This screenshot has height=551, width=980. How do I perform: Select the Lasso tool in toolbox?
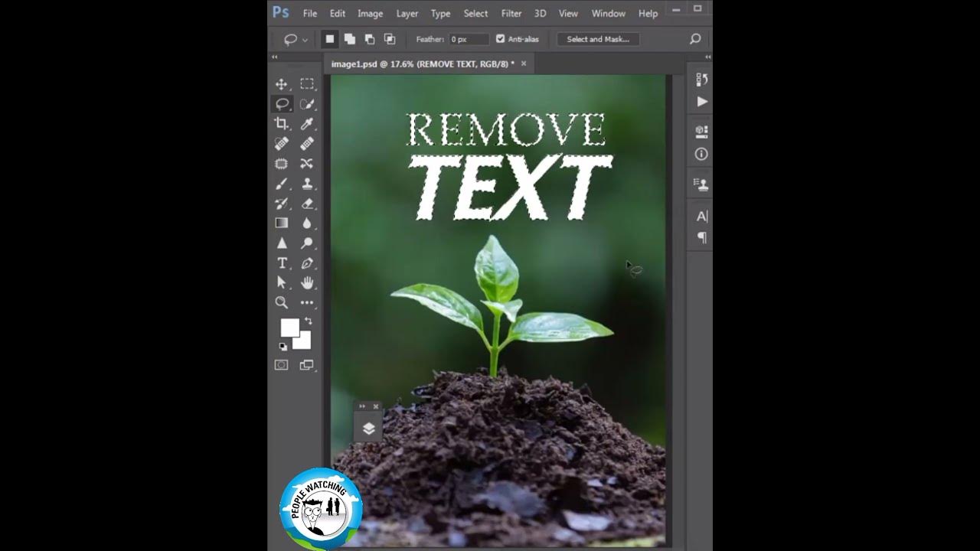coord(282,104)
